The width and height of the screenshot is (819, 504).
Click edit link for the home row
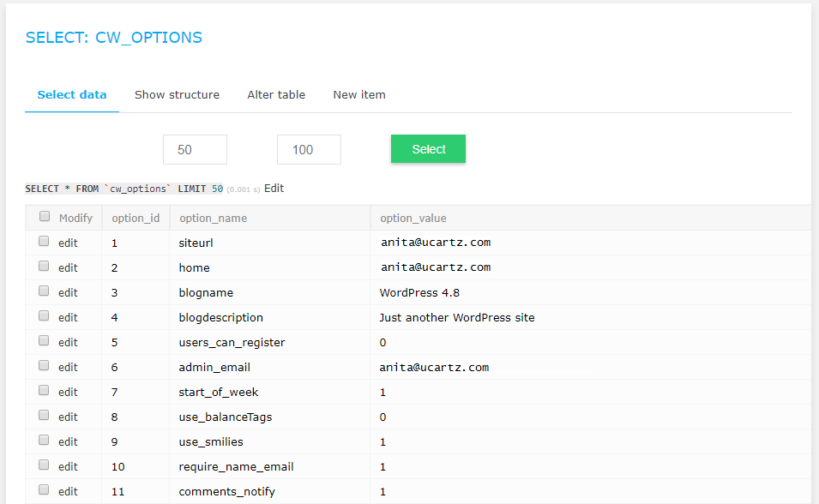[x=68, y=268]
